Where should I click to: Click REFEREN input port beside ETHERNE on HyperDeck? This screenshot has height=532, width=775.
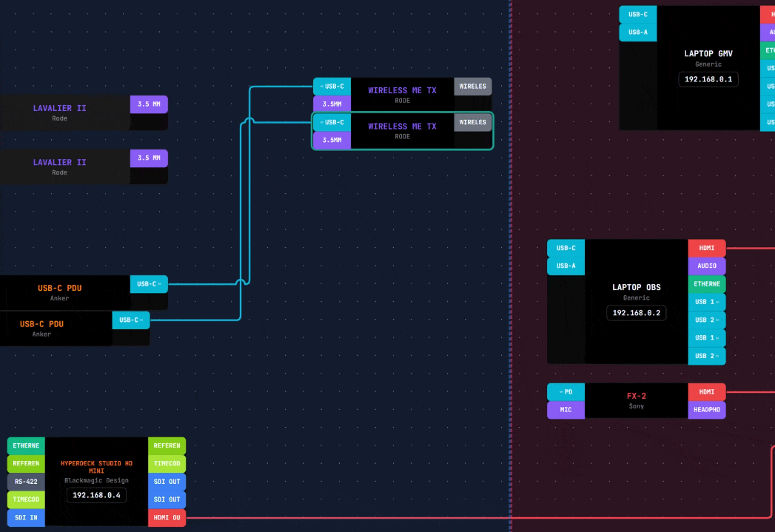tap(26, 463)
